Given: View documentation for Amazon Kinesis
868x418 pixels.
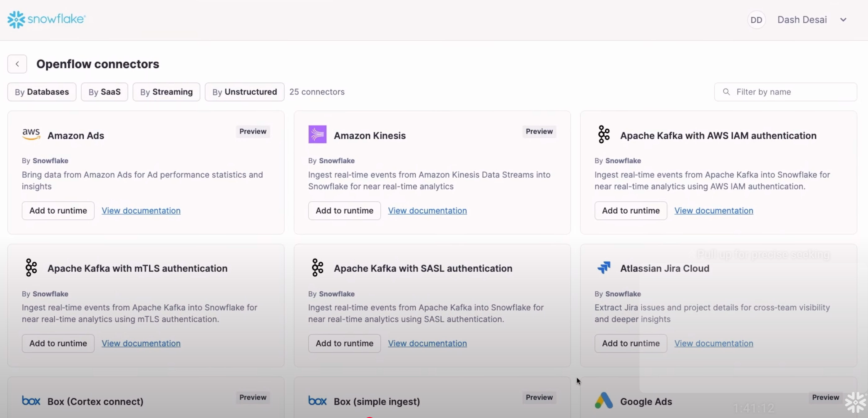Looking at the screenshot, I should pyautogui.click(x=427, y=211).
